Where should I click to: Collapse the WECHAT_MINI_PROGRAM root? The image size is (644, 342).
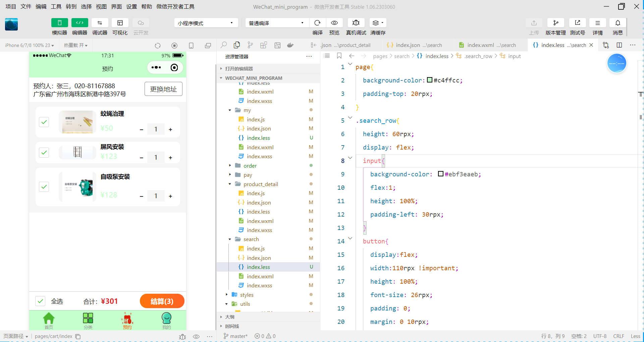(x=268, y=78)
